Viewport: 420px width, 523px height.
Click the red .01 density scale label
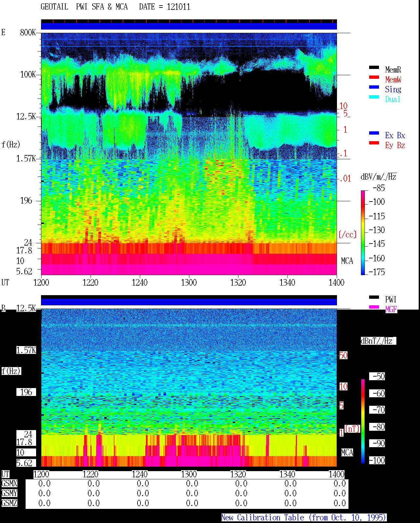tap(345, 179)
